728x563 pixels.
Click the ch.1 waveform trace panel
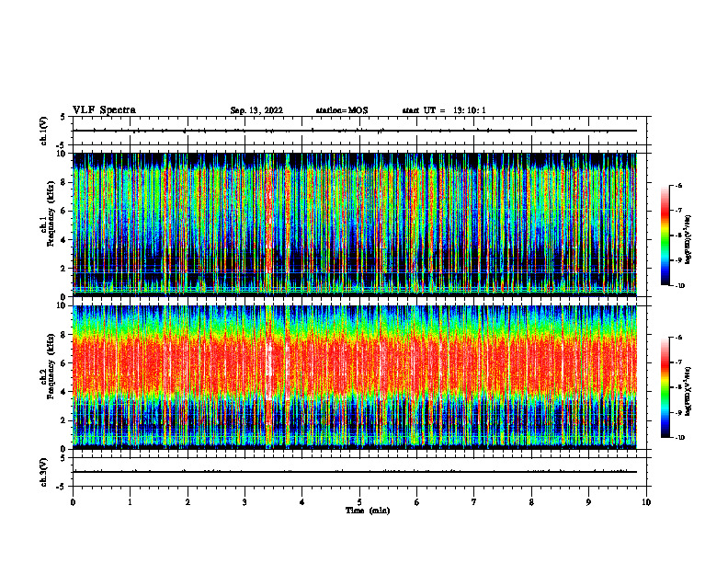[359, 131]
